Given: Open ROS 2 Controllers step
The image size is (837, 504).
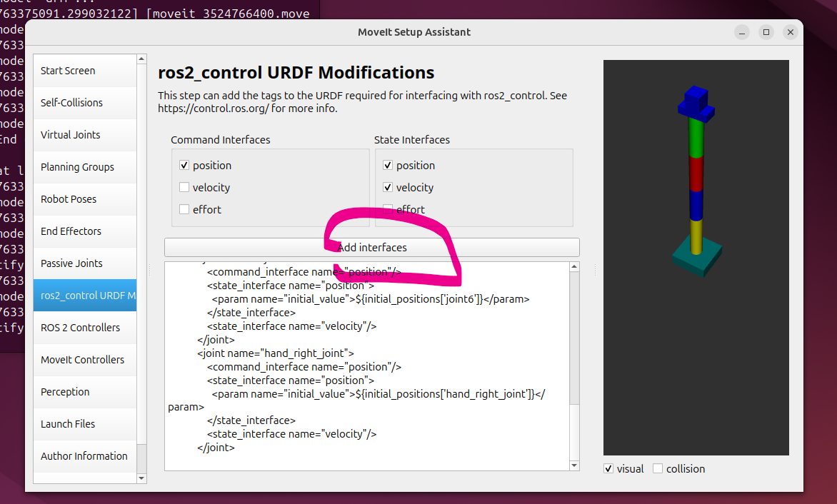Looking at the screenshot, I should click(x=85, y=328).
